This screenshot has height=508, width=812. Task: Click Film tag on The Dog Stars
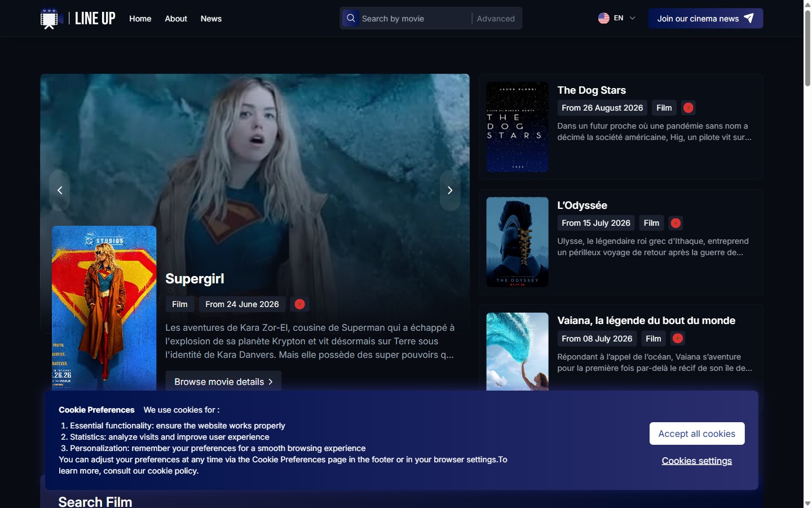pos(664,108)
